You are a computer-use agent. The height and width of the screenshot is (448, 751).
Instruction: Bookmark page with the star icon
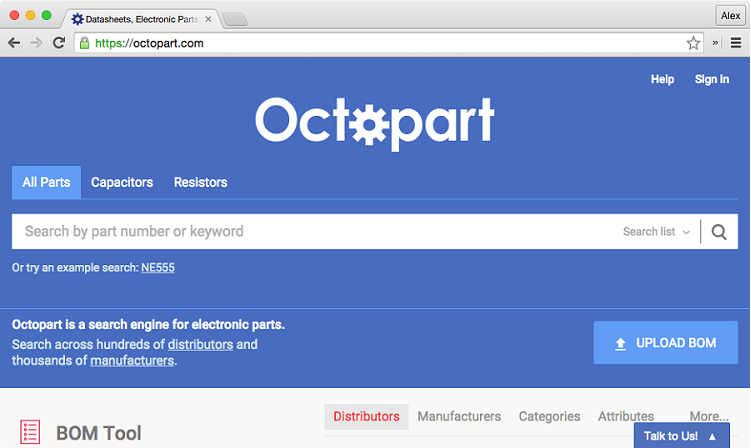coord(693,43)
